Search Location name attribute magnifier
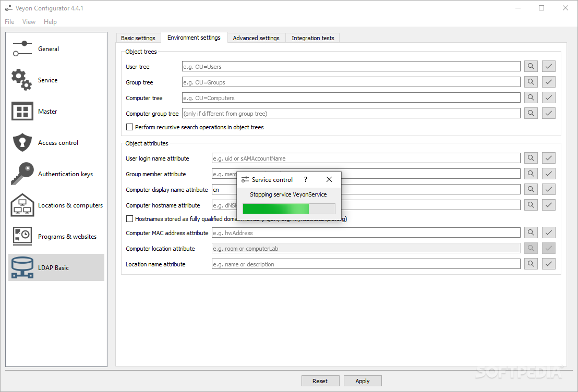Image resolution: width=578 pixels, height=392 pixels. [x=531, y=264]
